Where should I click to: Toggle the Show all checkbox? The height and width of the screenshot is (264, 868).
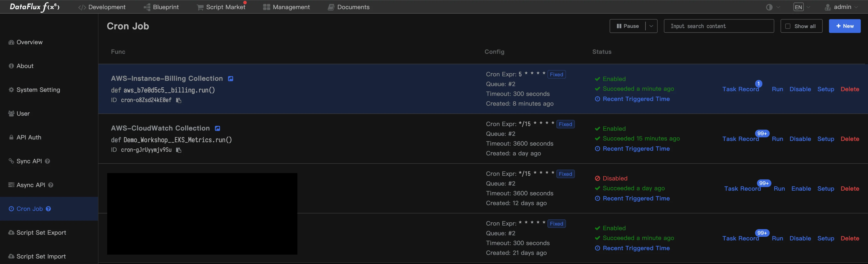tap(788, 26)
